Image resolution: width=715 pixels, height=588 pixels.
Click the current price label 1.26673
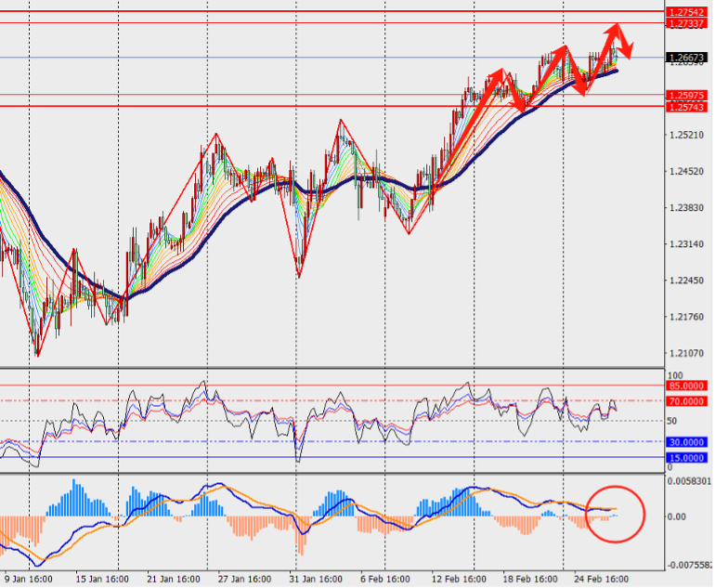pyautogui.click(x=688, y=58)
